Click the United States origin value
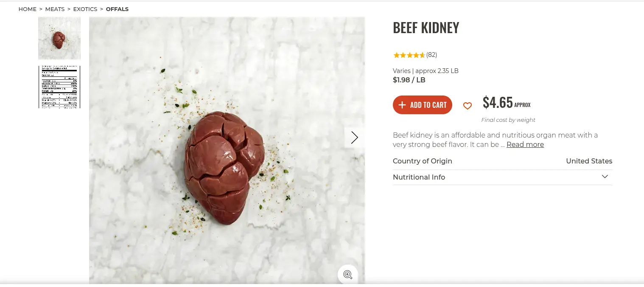644x287 pixels. coord(589,161)
